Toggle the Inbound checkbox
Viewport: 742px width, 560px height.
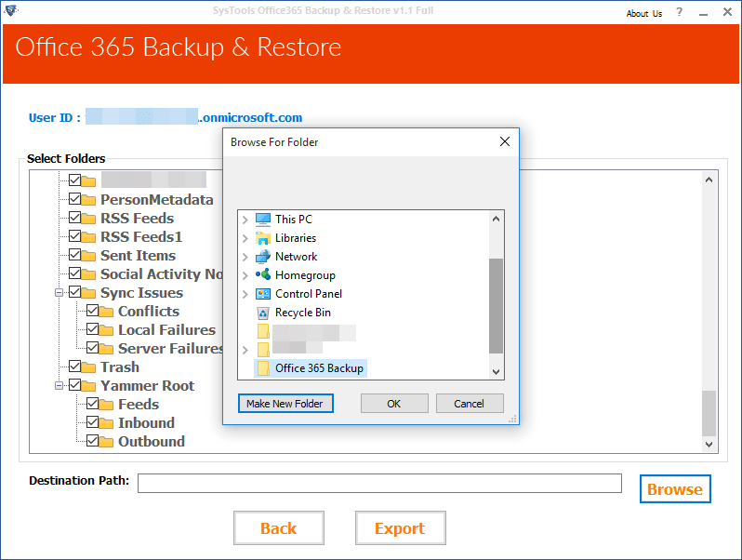click(x=92, y=421)
